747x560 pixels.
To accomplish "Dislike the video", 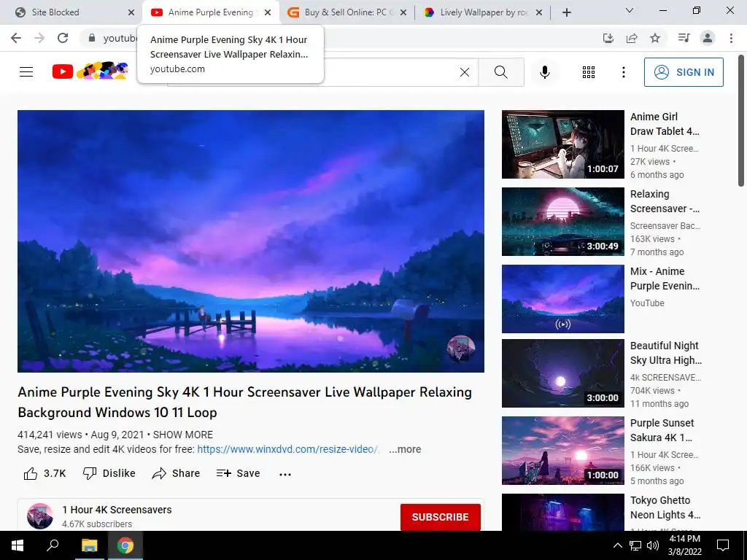I will point(109,473).
